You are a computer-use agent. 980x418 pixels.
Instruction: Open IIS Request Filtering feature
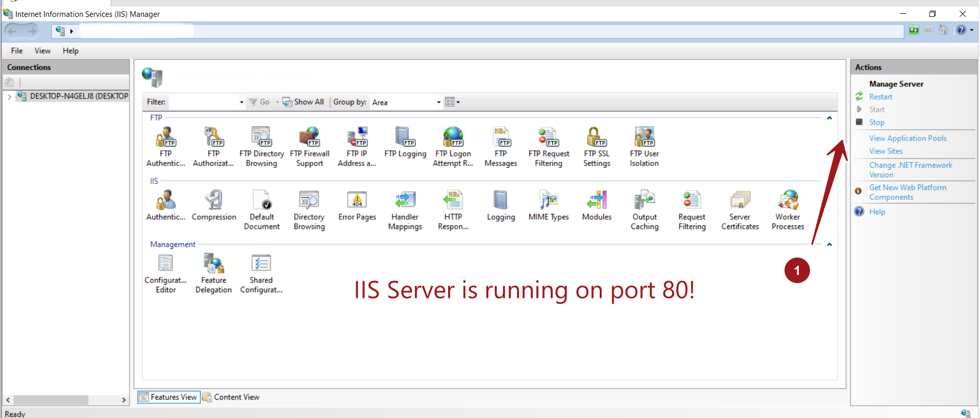[x=692, y=211]
